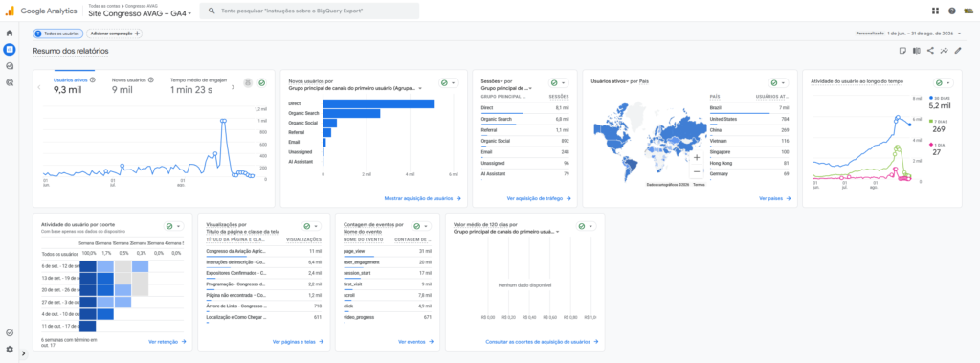Click the green check status in the users card
The width and height of the screenshot is (980, 363).
[x=262, y=82]
